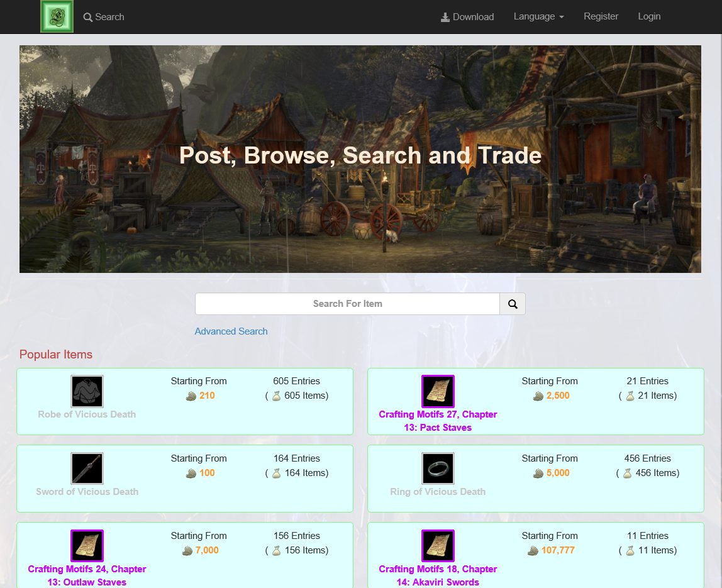Click the marketplace banner image
The height and width of the screenshot is (588, 722).
coord(360,159)
